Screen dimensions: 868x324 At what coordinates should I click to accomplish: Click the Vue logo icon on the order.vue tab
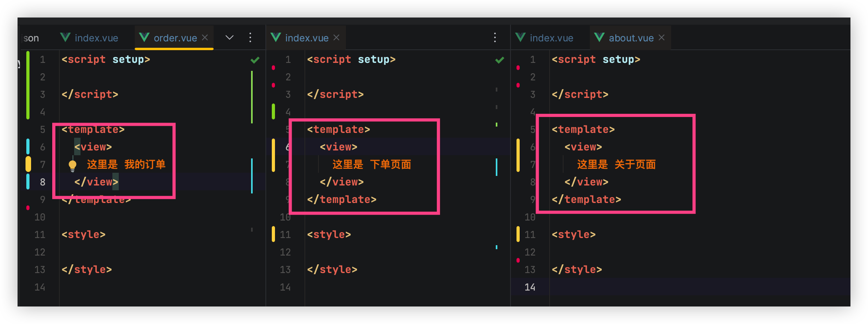[x=144, y=37]
